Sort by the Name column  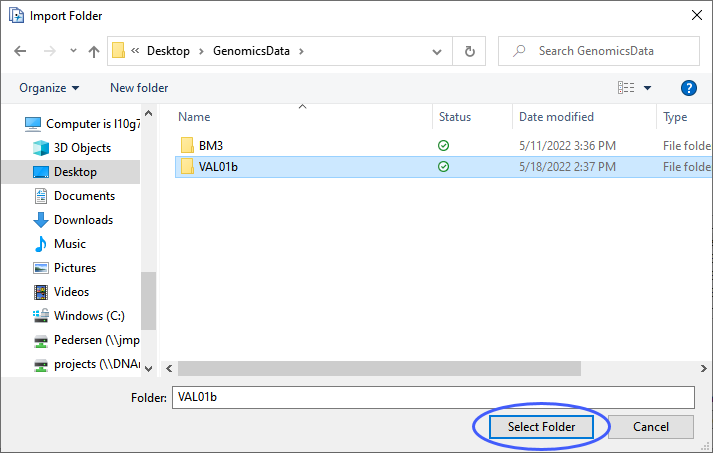(194, 117)
